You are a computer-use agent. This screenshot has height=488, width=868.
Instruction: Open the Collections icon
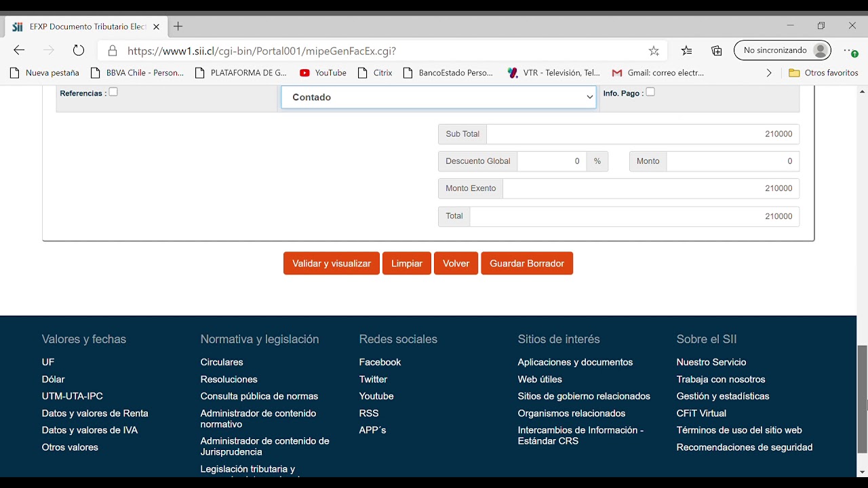point(717,51)
